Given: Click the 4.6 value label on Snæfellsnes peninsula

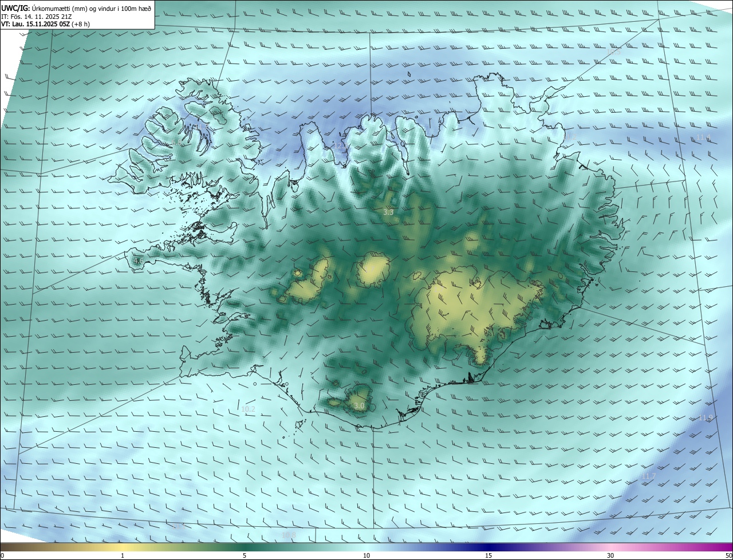Looking at the screenshot, I should 138,261.
